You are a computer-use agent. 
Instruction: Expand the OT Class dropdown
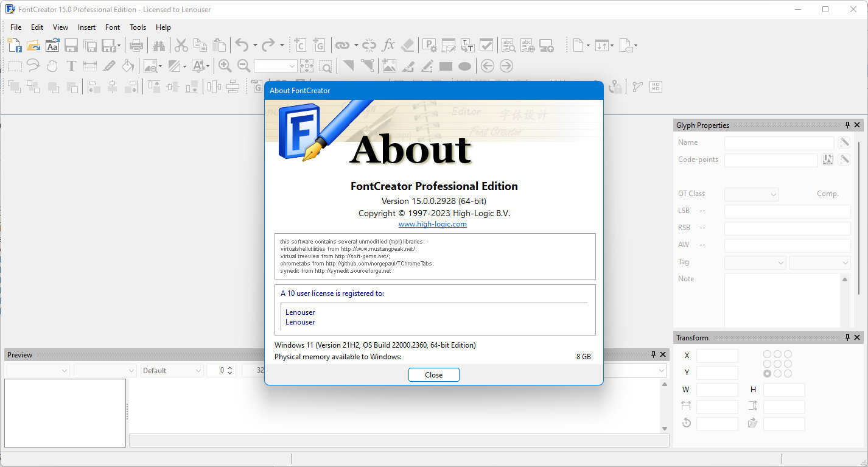(752, 194)
